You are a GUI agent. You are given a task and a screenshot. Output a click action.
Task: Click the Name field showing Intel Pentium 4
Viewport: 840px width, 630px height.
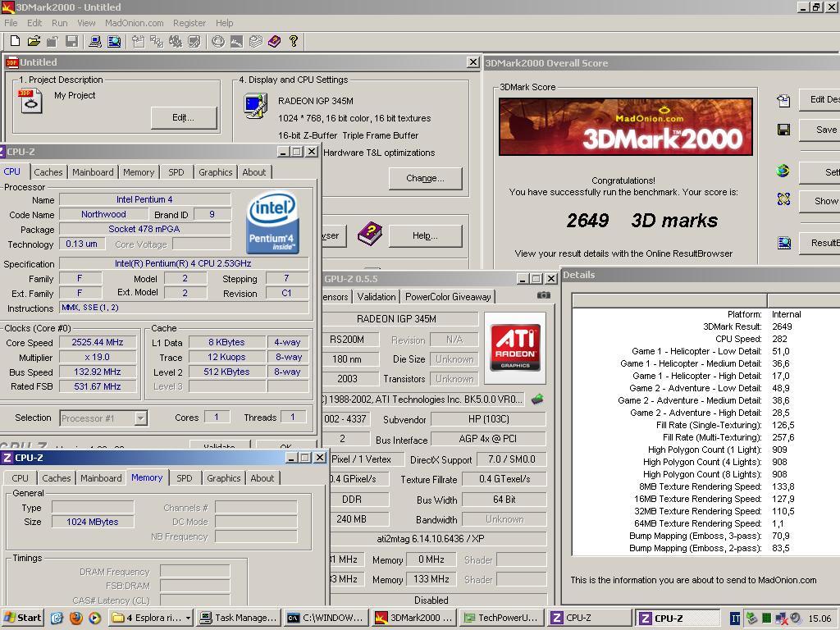[144, 199]
